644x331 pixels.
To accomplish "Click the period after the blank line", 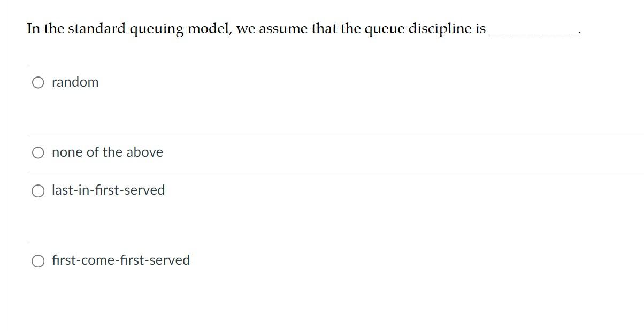I will pos(579,33).
